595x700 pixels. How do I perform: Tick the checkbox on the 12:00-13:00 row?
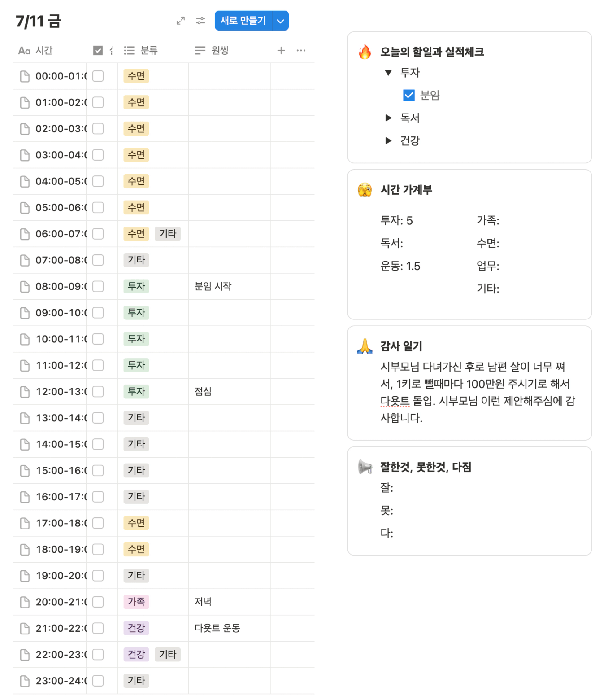[98, 392]
